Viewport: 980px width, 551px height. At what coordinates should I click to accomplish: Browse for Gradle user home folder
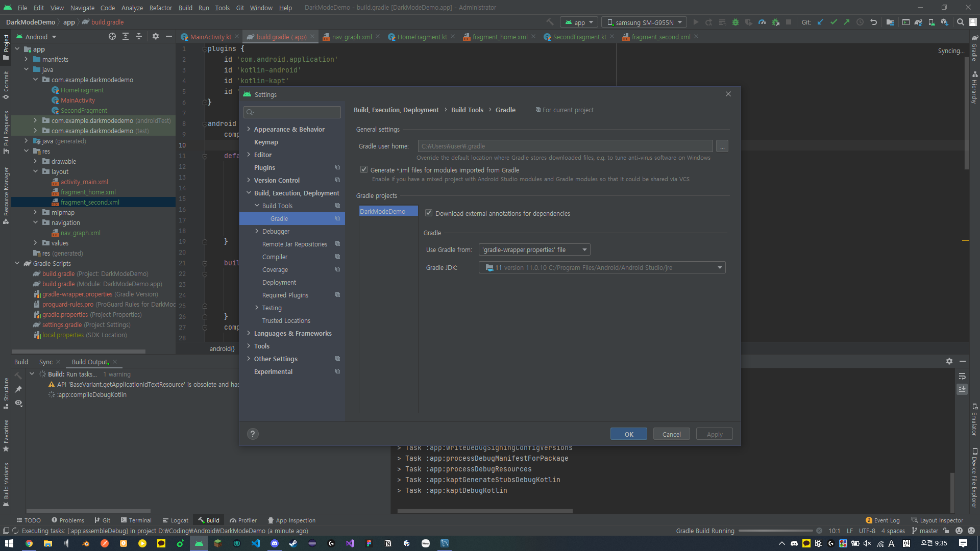(722, 146)
